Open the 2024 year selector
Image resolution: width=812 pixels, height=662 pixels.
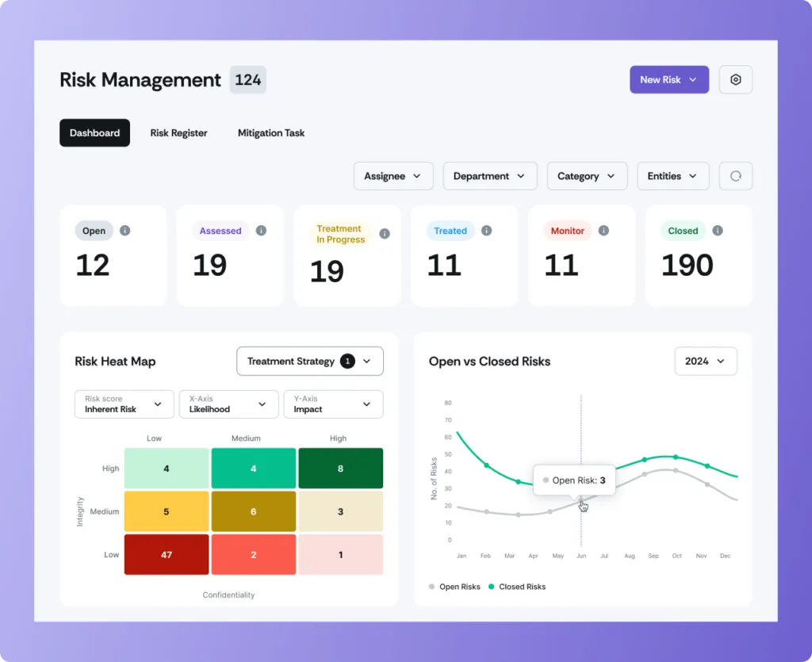coord(705,361)
